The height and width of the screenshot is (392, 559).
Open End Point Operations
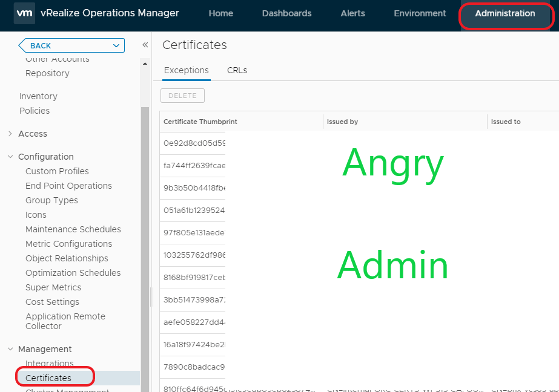(x=68, y=186)
